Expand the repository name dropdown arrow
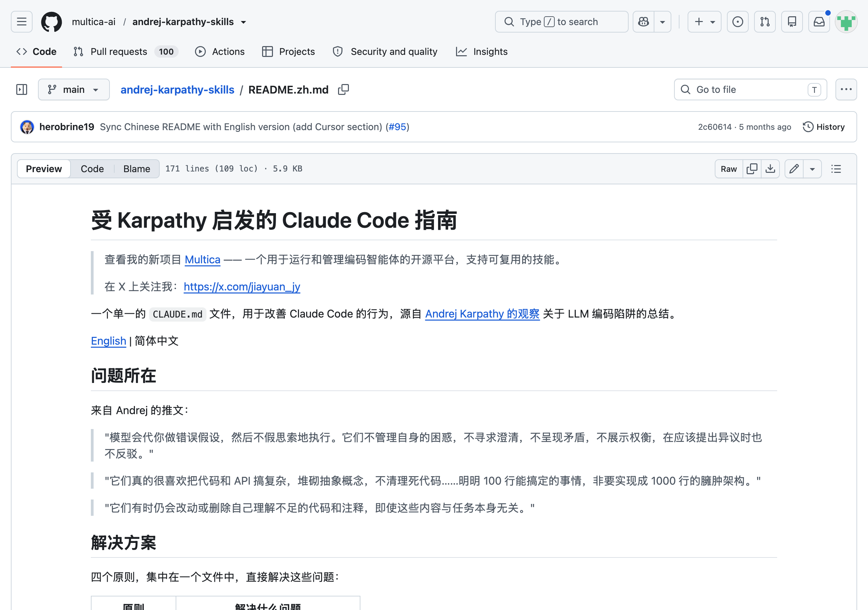This screenshot has width=868, height=610. 243,22
